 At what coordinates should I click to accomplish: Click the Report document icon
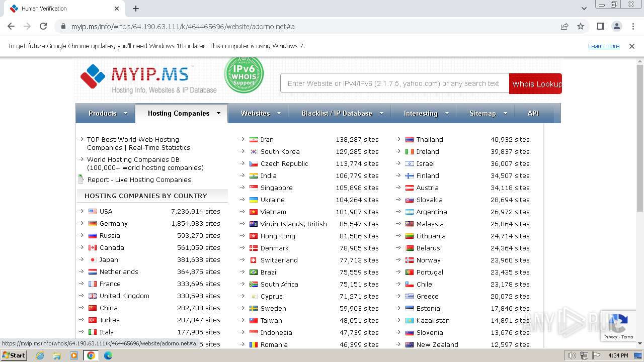(81, 179)
